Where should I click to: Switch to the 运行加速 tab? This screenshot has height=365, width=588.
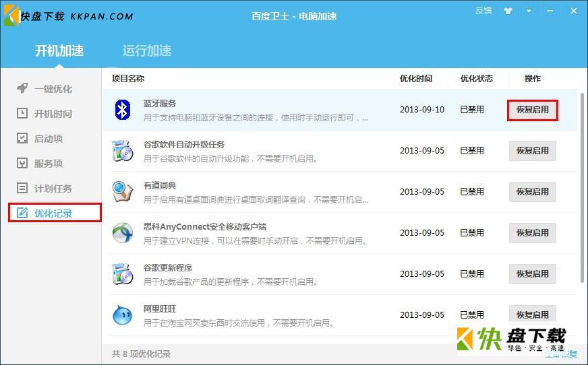pyautogui.click(x=147, y=51)
